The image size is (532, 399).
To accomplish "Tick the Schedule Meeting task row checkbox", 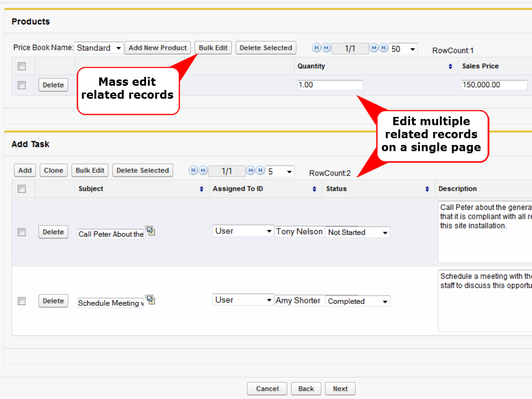I will coord(22,301).
